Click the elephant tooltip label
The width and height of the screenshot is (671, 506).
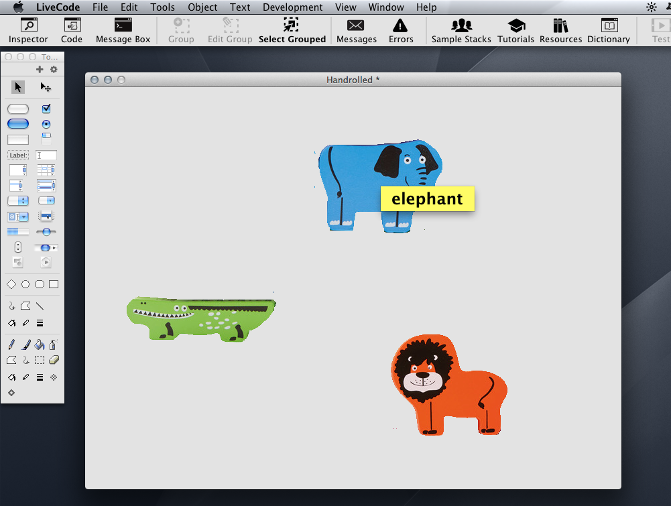pyautogui.click(x=427, y=198)
